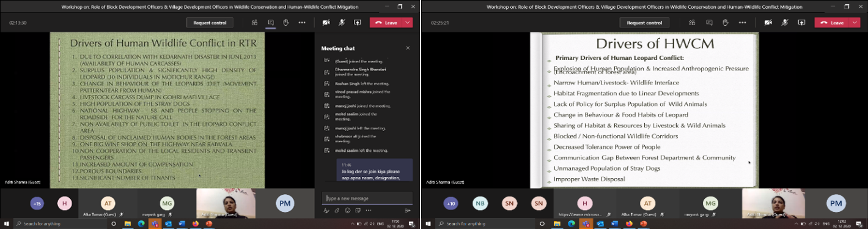The width and height of the screenshot is (868, 229).
Task: Open share content in right Teams window
Action: point(801,23)
